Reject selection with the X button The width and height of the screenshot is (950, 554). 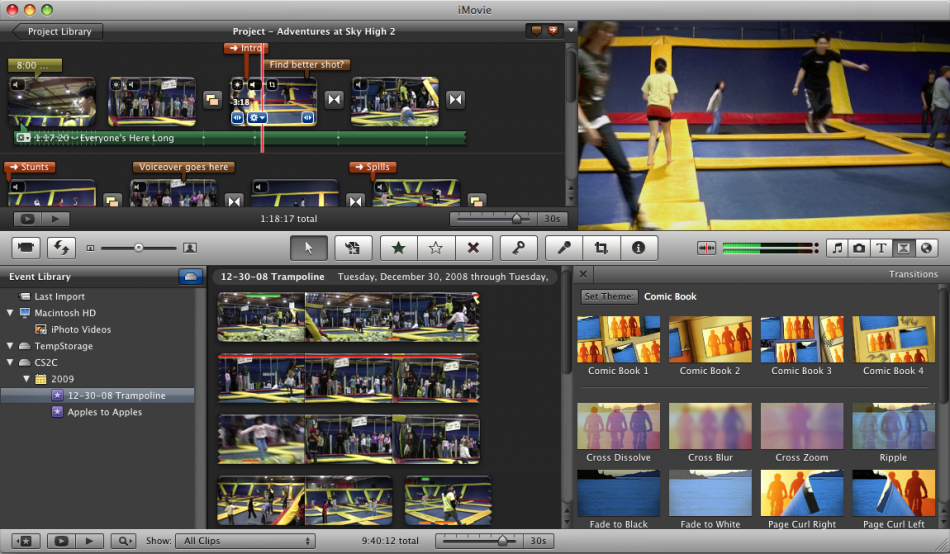(x=473, y=247)
